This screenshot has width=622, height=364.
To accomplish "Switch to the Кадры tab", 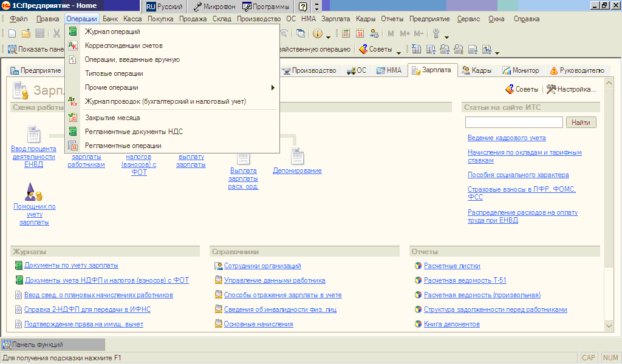I will pos(477,70).
